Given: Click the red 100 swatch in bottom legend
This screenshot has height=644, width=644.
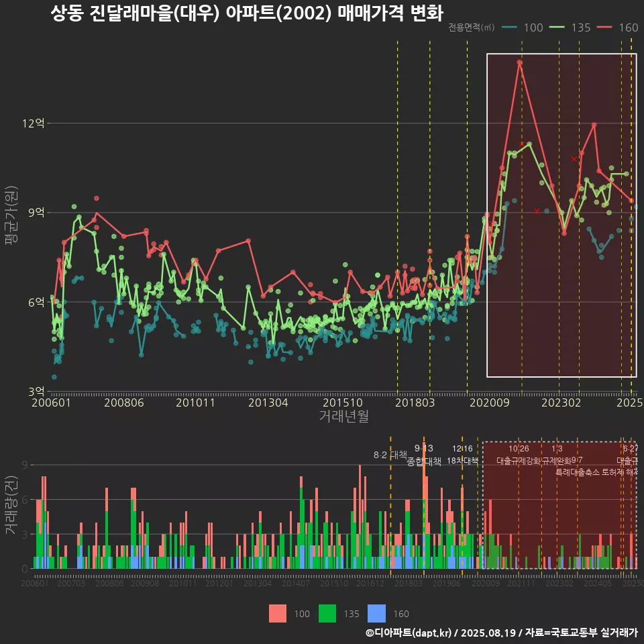Looking at the screenshot, I should (278, 613).
